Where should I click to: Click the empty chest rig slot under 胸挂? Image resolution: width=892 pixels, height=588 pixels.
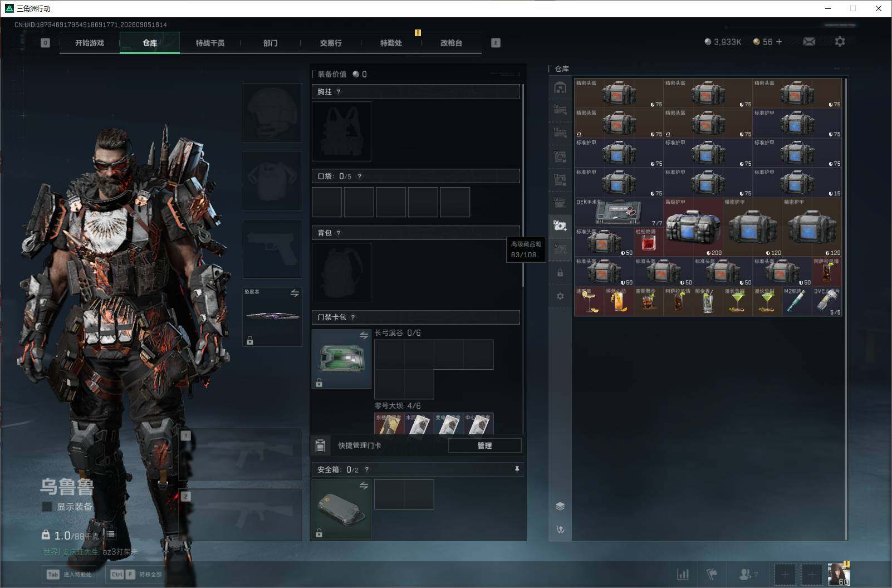point(341,131)
